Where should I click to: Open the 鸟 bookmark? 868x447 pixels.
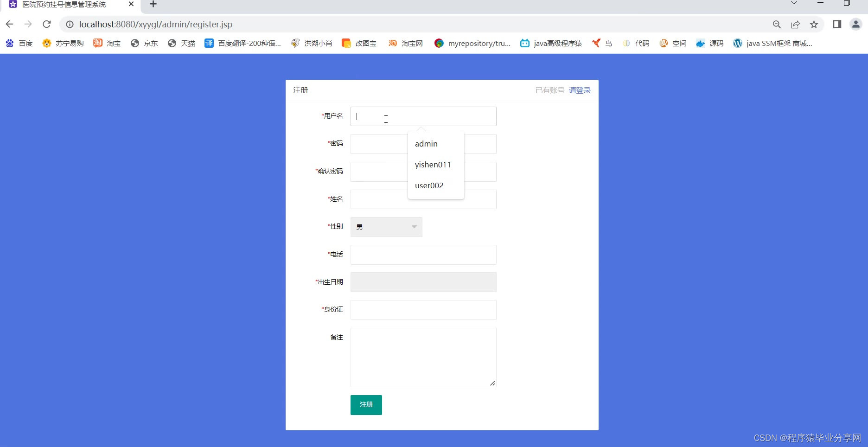click(x=602, y=43)
